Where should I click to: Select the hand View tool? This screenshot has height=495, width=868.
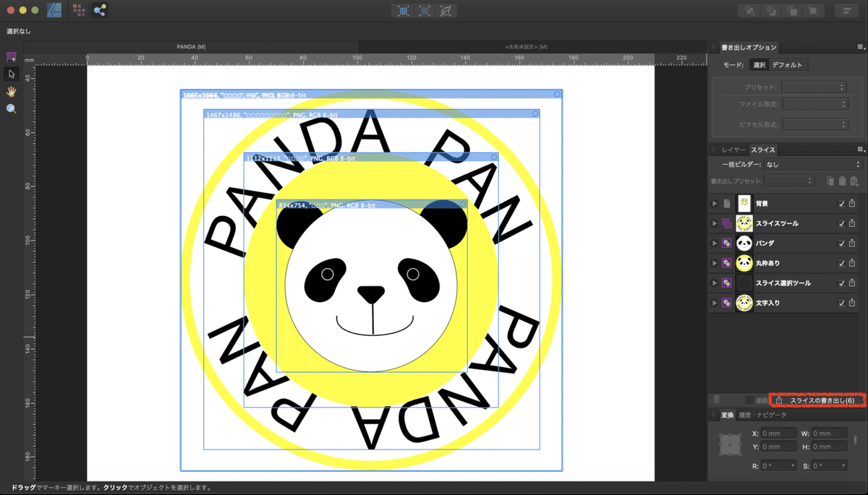pos(11,92)
